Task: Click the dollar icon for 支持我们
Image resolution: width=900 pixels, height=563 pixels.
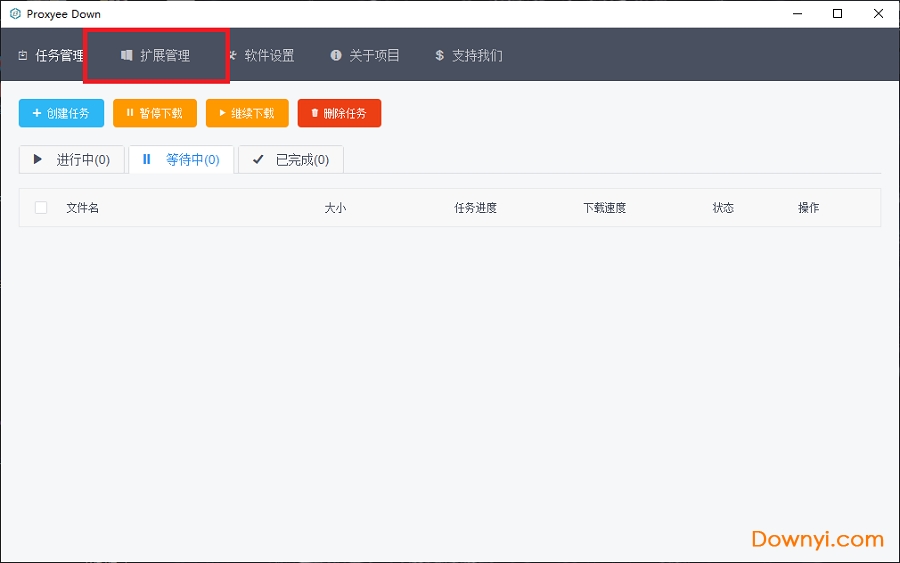Action: pyautogui.click(x=439, y=56)
